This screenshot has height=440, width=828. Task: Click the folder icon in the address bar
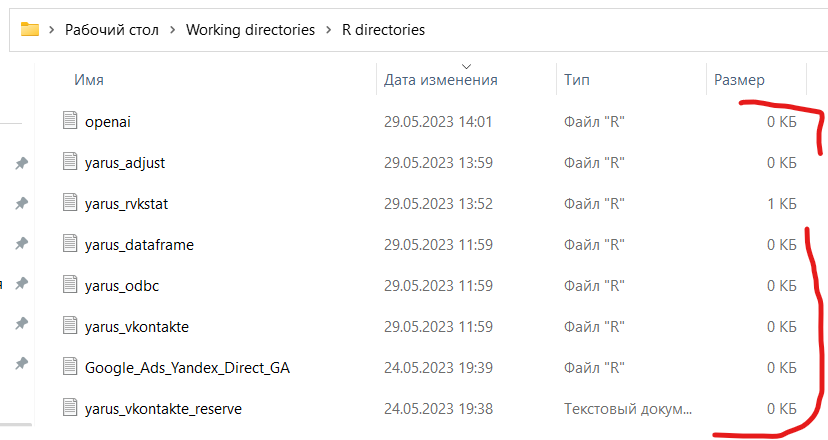point(30,30)
